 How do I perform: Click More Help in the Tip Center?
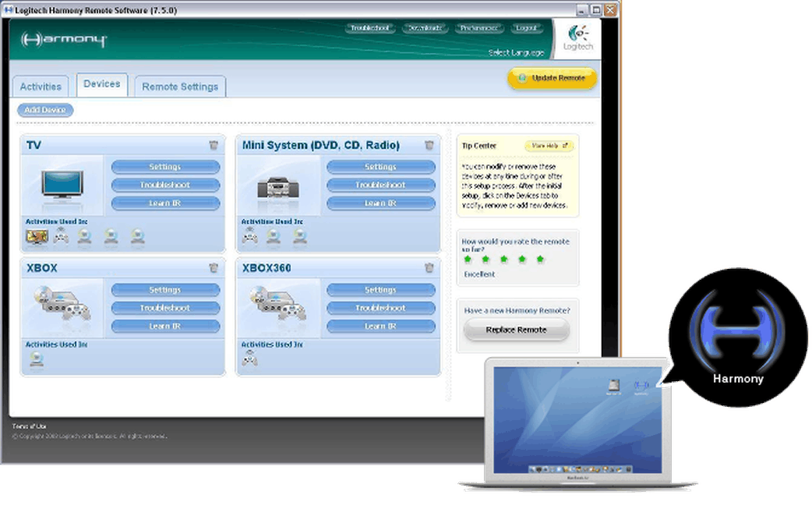click(x=549, y=146)
